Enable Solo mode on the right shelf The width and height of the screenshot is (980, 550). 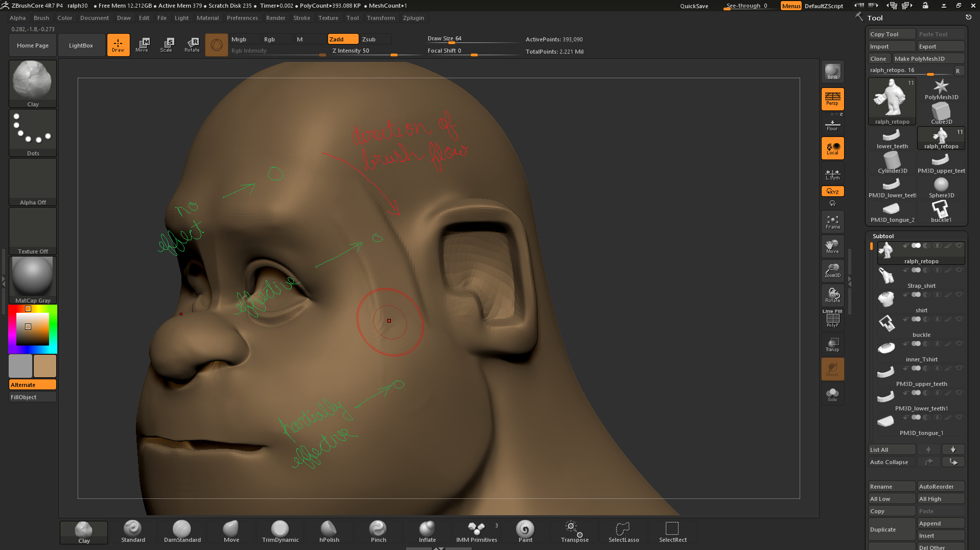coord(832,394)
